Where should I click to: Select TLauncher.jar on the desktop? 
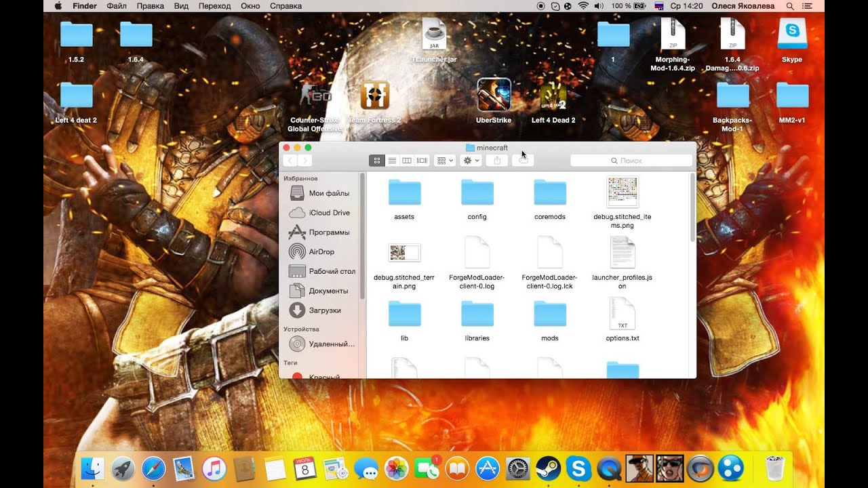(434, 34)
